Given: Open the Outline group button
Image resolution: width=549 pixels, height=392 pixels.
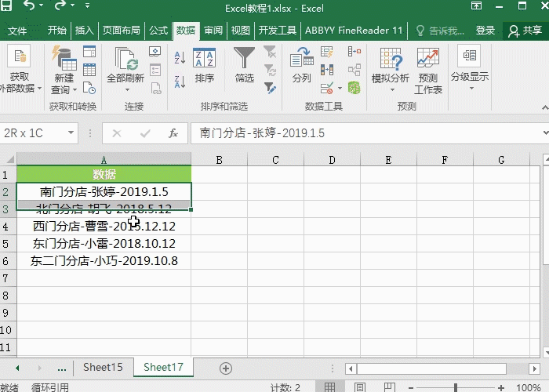Looking at the screenshot, I should click(x=470, y=67).
